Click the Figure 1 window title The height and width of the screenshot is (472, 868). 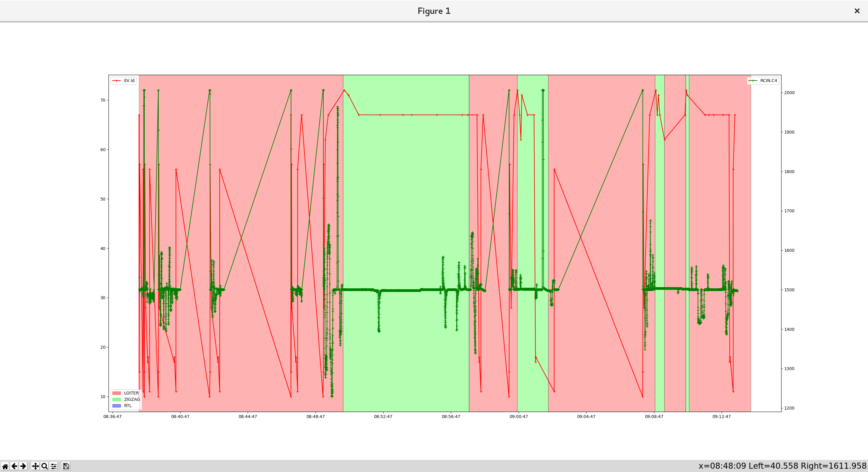434,11
